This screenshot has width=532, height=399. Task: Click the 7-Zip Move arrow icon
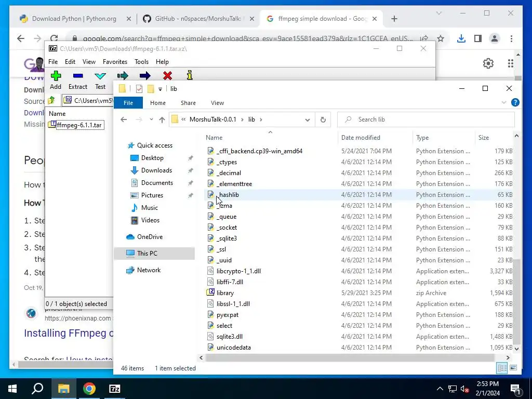(x=145, y=76)
